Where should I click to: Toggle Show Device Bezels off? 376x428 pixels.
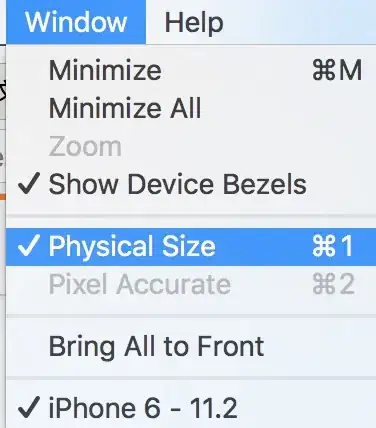pos(191,184)
